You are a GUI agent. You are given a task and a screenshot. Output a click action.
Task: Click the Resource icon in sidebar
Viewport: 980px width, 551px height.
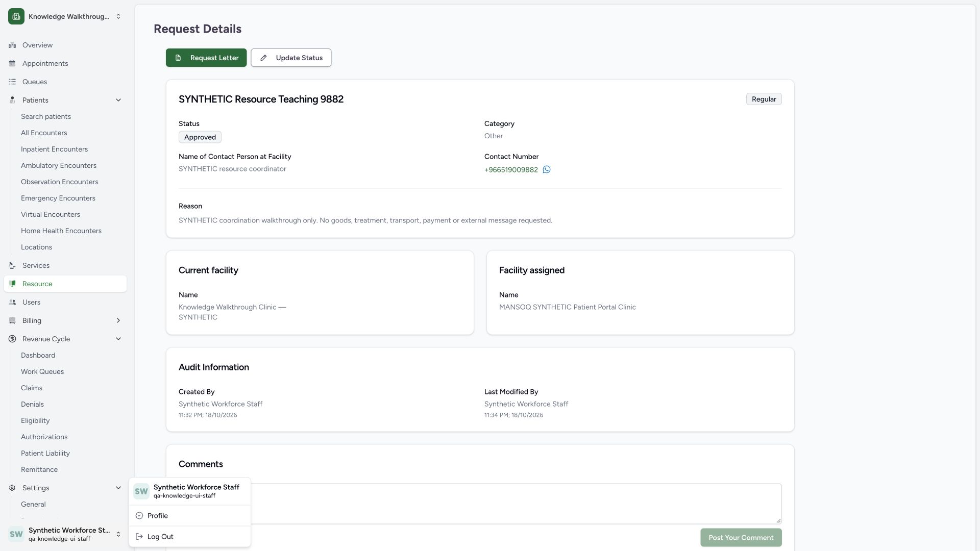coord(12,284)
